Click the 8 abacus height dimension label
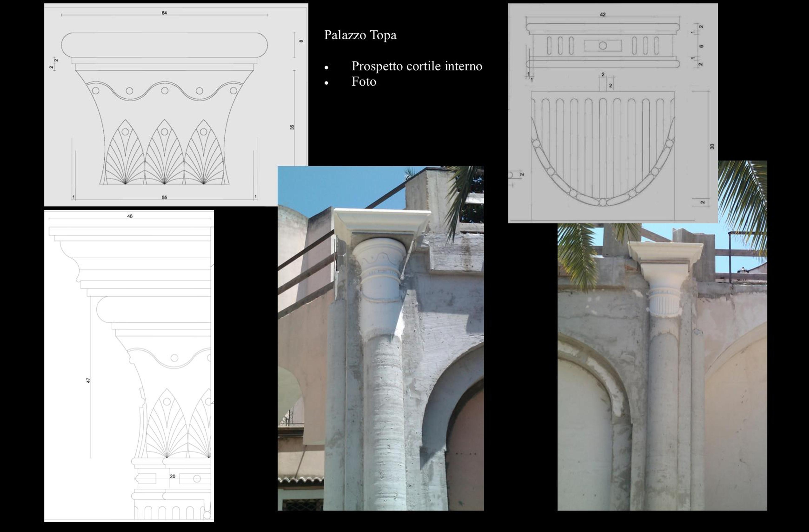809x532 pixels. click(301, 41)
